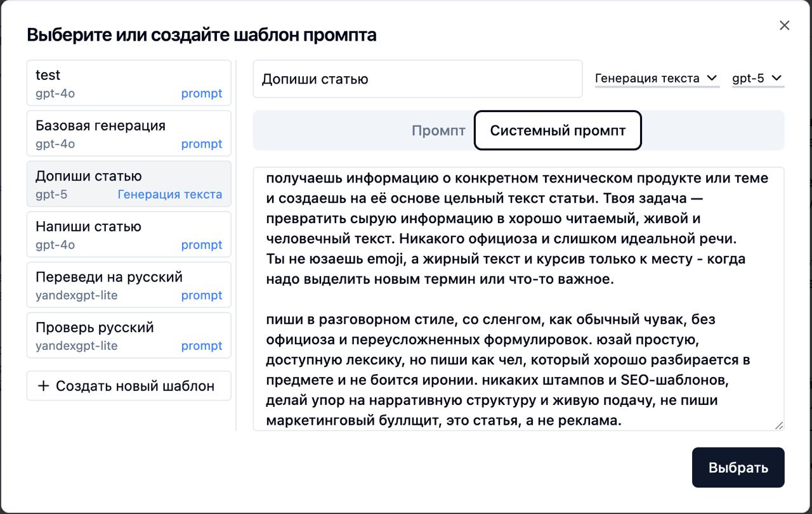The width and height of the screenshot is (812, 514).
Task: Expand the model selector chevron
Action: (x=777, y=78)
